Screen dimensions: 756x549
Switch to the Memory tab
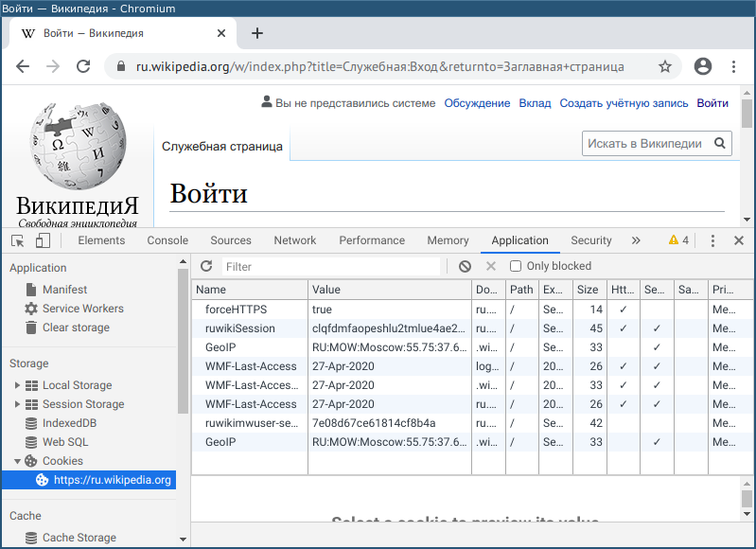pyautogui.click(x=448, y=240)
